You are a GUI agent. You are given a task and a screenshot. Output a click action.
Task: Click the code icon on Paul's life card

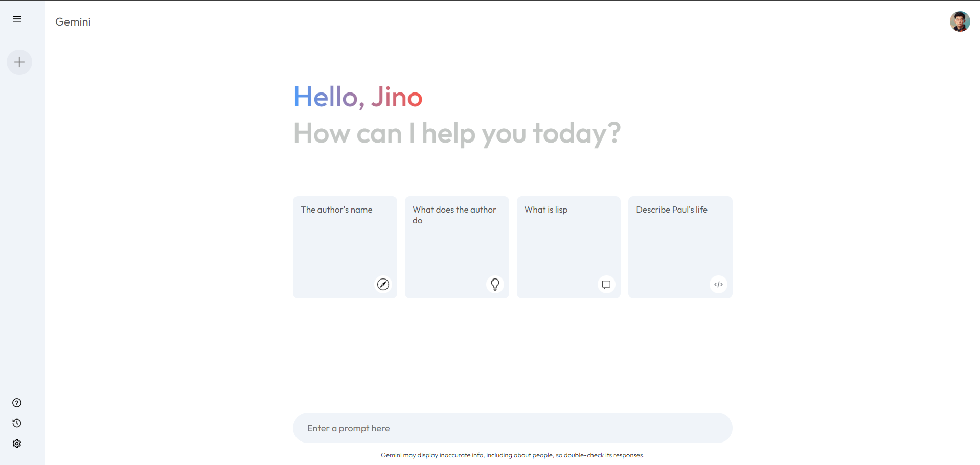coord(718,284)
